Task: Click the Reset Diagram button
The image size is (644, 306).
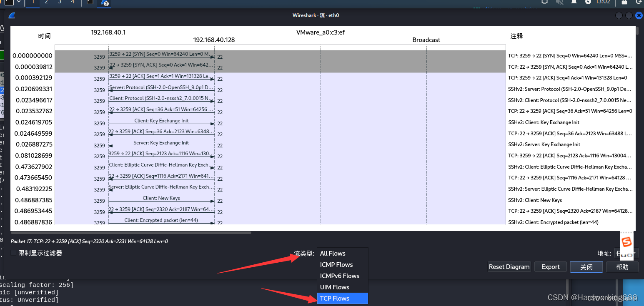Action: coord(509,267)
